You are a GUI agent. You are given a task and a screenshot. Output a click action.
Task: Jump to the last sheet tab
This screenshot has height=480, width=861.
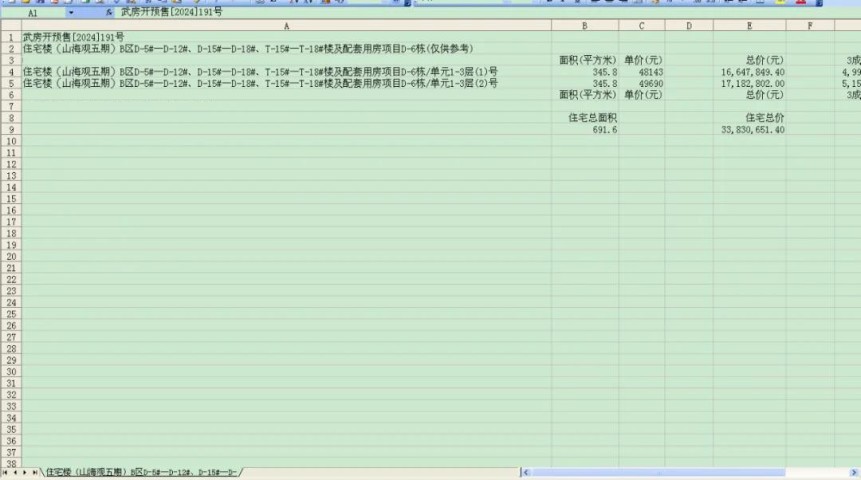click(35, 472)
